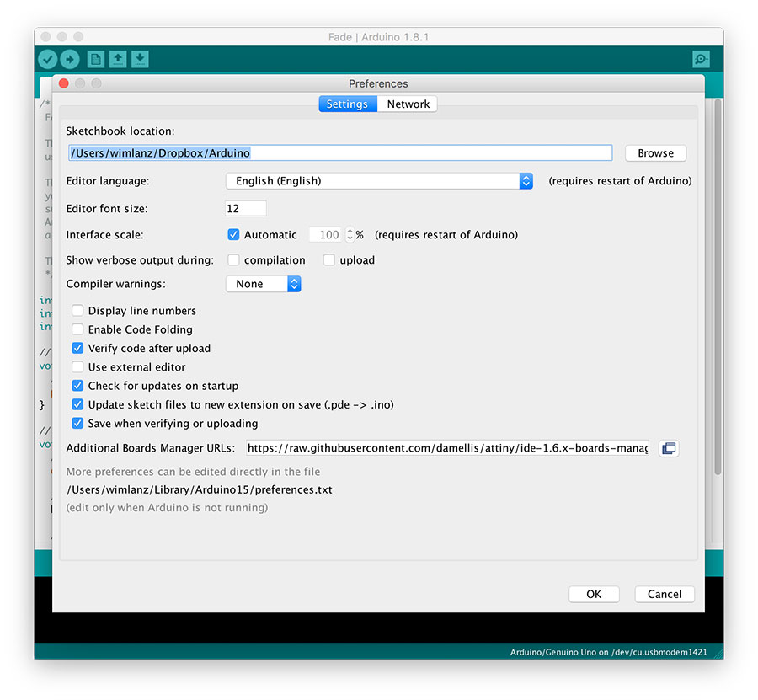Uncheck Save when verifying or uploading

point(77,424)
